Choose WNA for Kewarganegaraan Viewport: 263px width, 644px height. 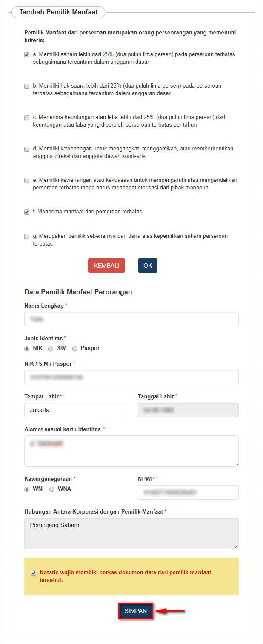click(52, 489)
